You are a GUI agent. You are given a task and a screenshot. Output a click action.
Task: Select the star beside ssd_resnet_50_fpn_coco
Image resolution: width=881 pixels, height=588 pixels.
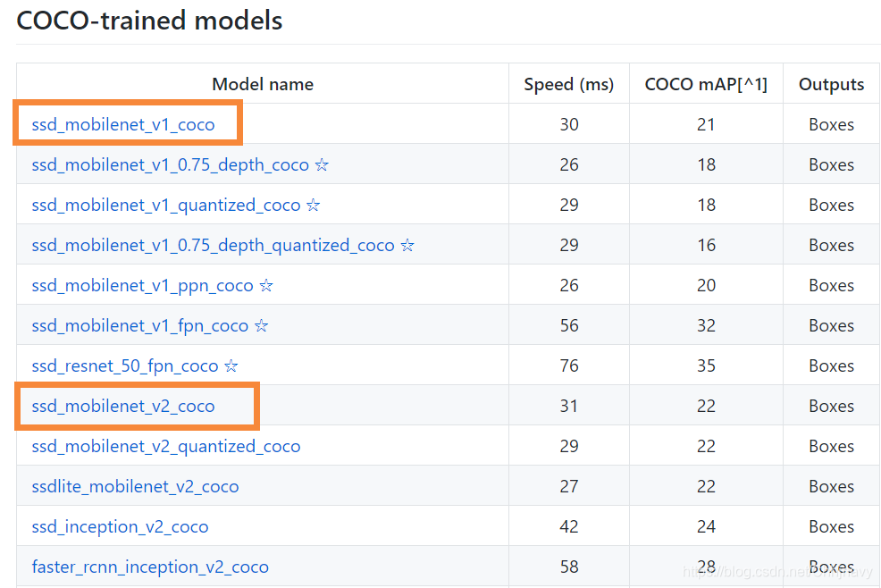(x=232, y=365)
